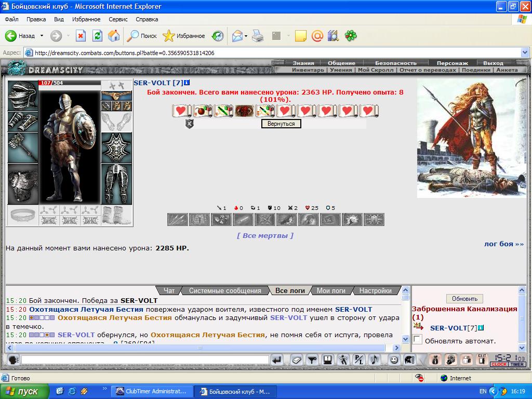Open the leg armor equipment slot
This screenshot has height=399, width=532.
116,184
